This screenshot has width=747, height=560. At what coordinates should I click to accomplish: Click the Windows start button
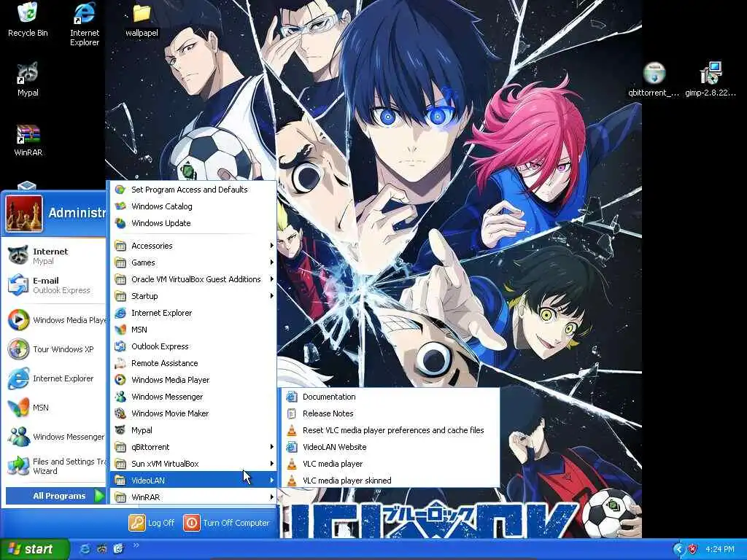34,549
